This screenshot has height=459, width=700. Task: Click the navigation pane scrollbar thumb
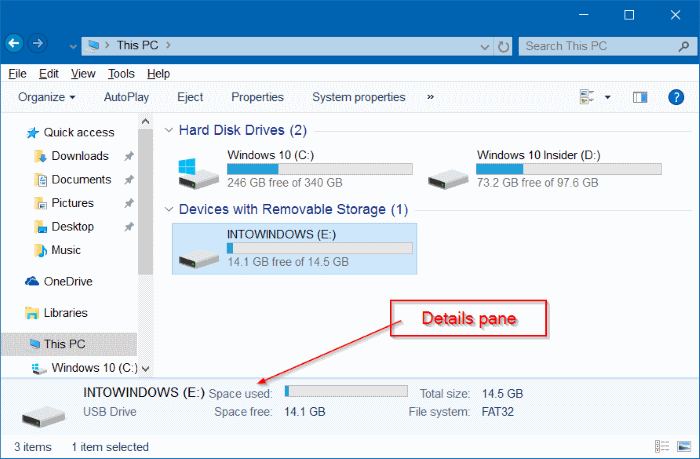(145, 202)
